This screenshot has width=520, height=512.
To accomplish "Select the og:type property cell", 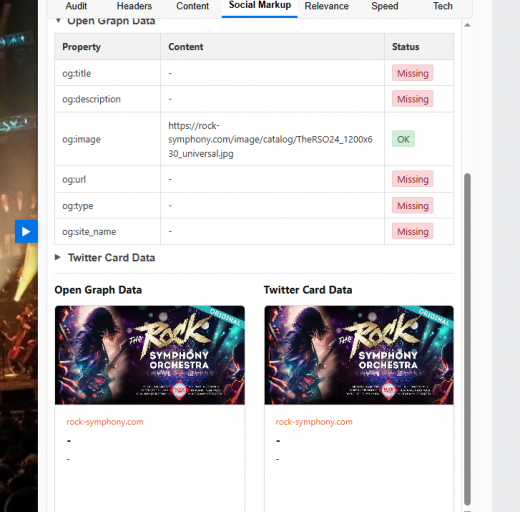I will [108, 206].
